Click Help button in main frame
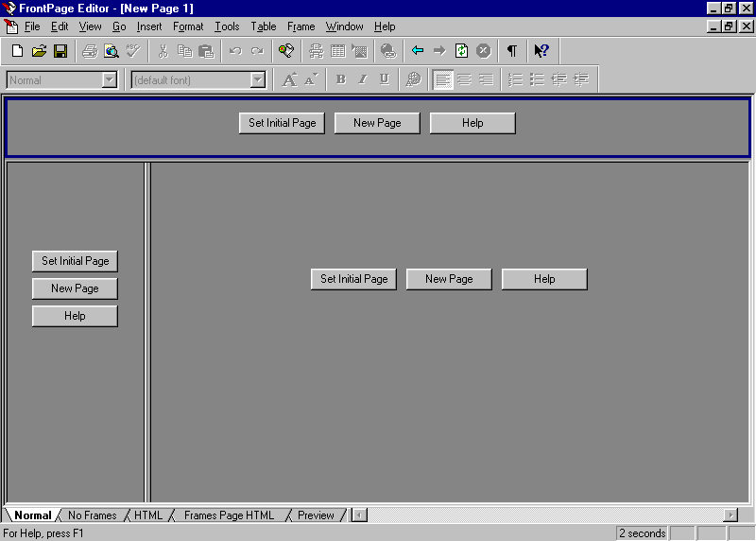This screenshot has width=756, height=541. [x=544, y=279]
